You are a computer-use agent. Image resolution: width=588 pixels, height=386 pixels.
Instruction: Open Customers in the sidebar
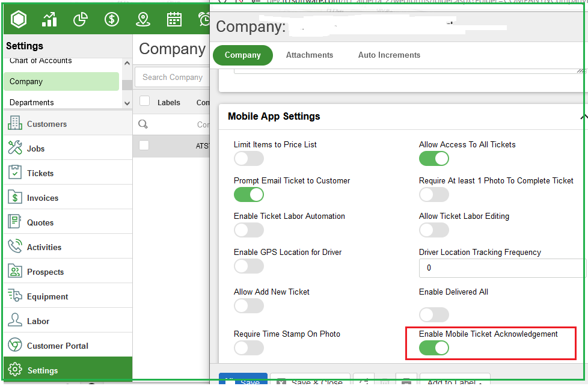(68, 123)
